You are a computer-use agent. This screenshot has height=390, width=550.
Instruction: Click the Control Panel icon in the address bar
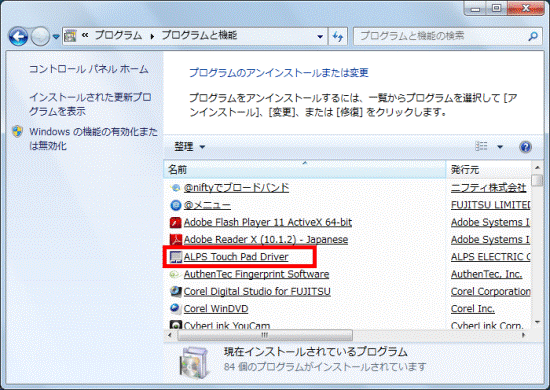click(70, 36)
